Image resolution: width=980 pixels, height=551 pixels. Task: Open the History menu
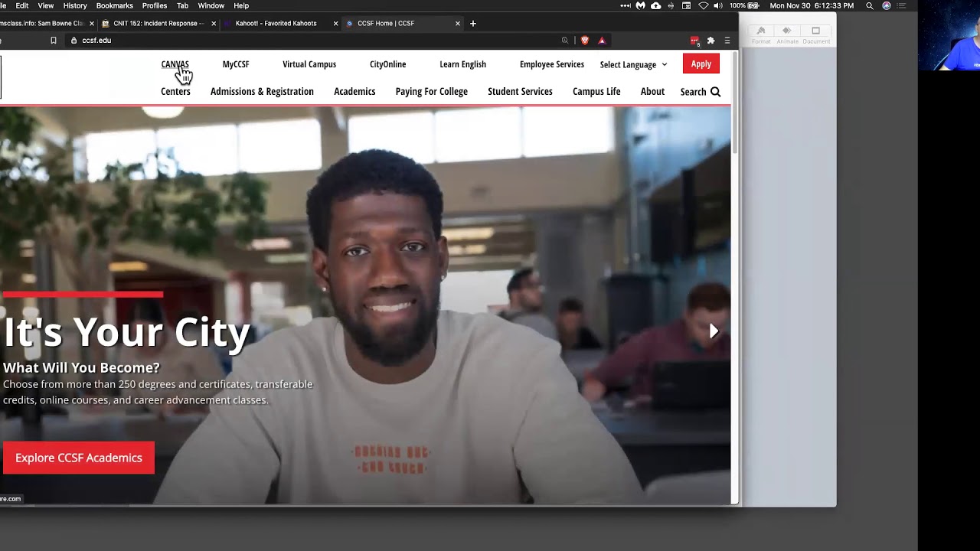[75, 5]
